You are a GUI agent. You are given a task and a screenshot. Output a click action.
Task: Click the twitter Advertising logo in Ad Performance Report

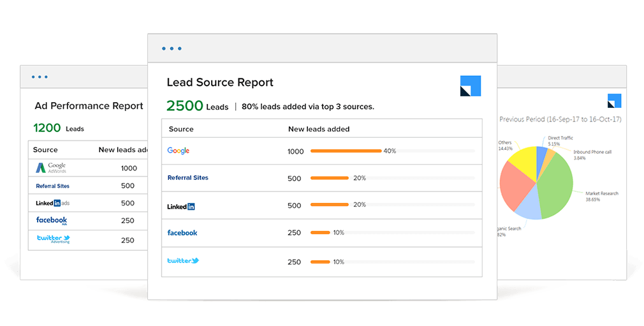tap(54, 239)
